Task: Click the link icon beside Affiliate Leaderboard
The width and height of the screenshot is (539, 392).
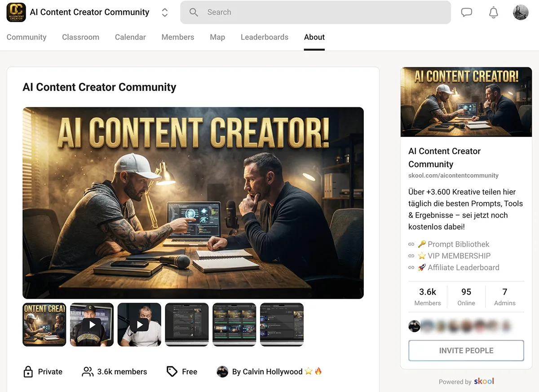Action: click(411, 268)
